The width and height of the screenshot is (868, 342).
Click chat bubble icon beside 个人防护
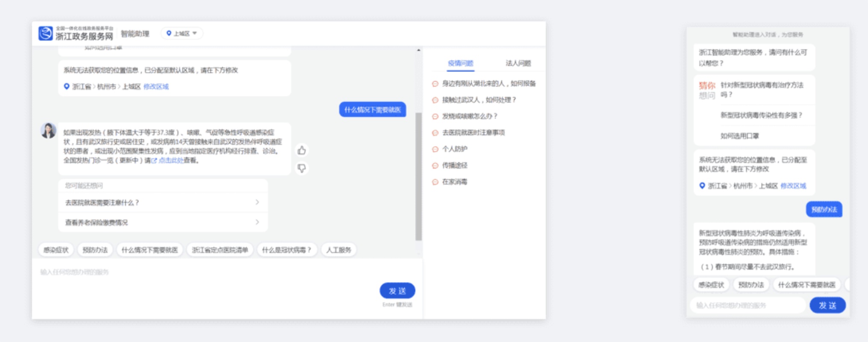pyautogui.click(x=435, y=149)
